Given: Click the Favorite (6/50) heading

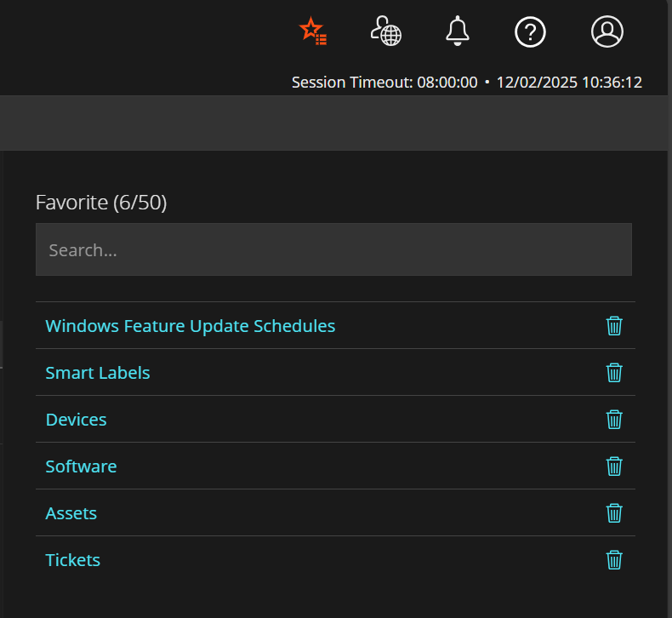Looking at the screenshot, I should tap(101, 203).
